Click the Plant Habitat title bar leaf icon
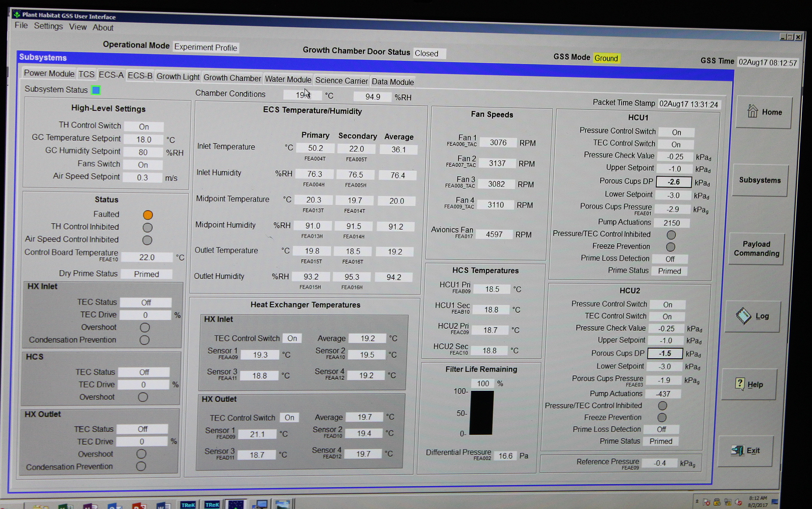The height and width of the screenshot is (509, 812). pos(17,14)
